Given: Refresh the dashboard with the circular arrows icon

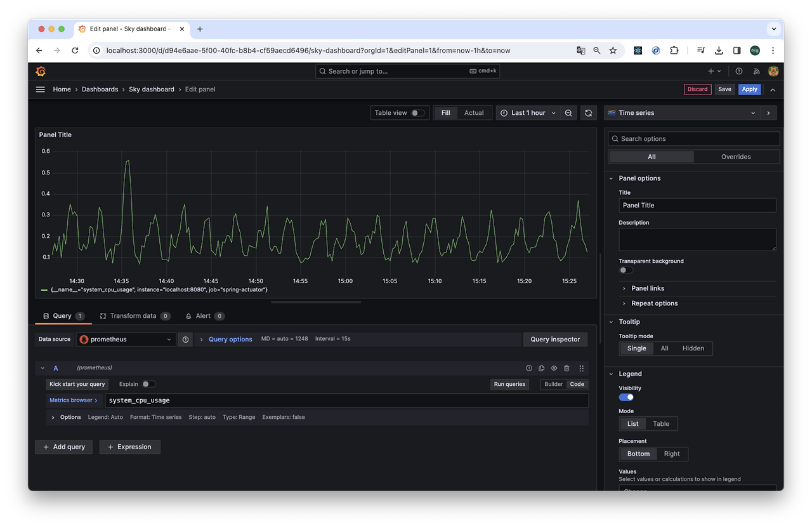Looking at the screenshot, I should (589, 113).
